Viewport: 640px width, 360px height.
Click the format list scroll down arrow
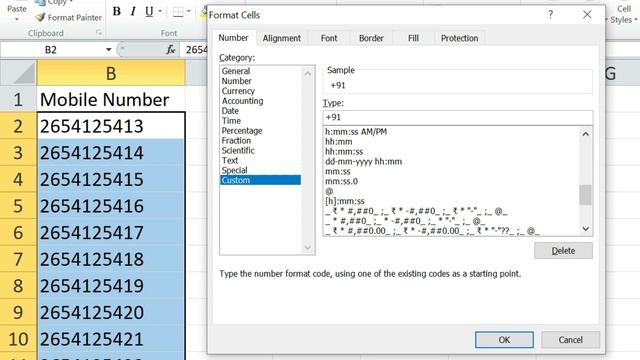click(x=585, y=229)
